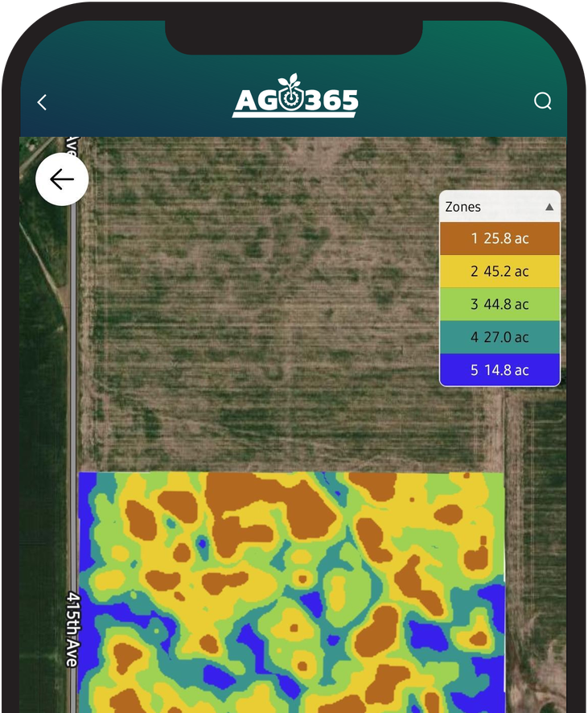588x713 pixels.
Task: Click the round back arrow button on the map
Action: [62, 179]
